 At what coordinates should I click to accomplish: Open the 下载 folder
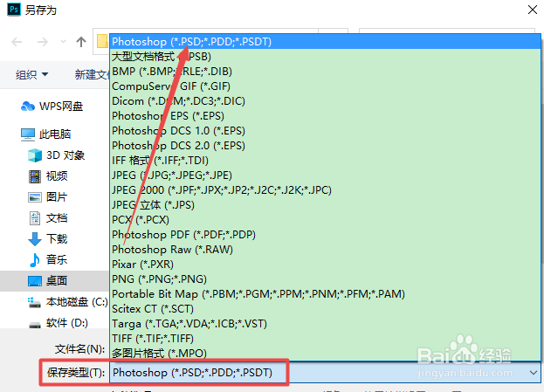tap(48, 238)
